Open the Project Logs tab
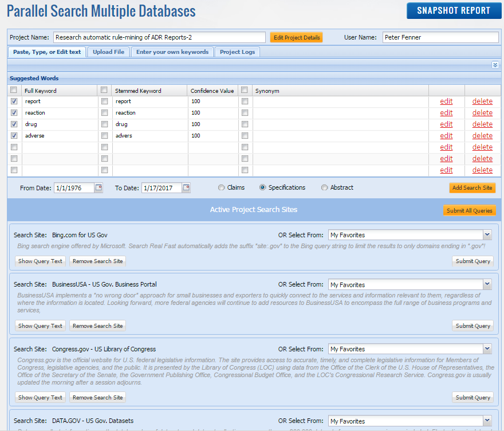The width and height of the screenshot is (504, 431). pyautogui.click(x=237, y=52)
